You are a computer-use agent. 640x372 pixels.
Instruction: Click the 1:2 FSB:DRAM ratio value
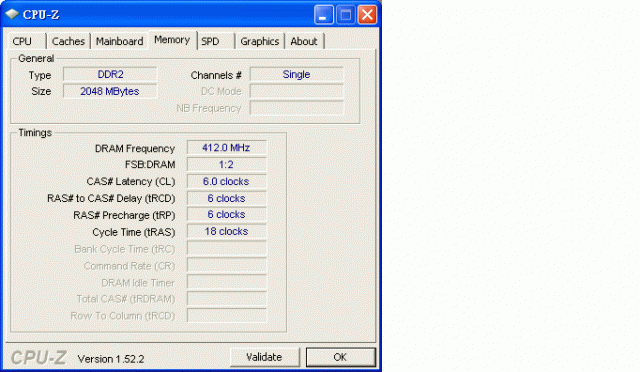[x=227, y=164]
